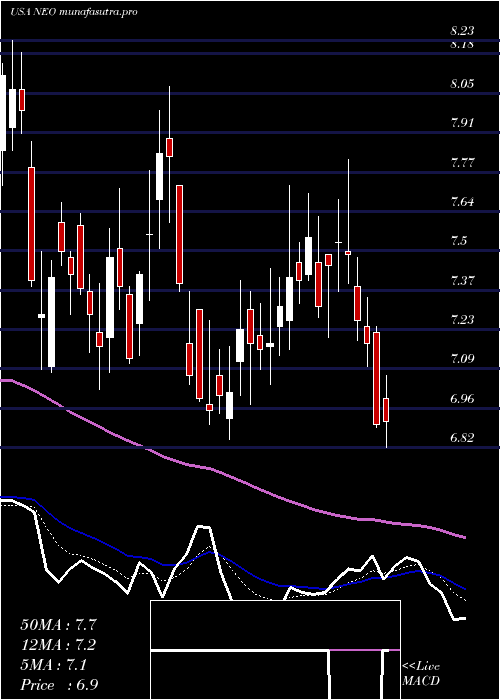Image resolution: width=500 pixels, height=700 pixels.
Task: Click the pink 50MA line at its right end
Action: pos(463,537)
